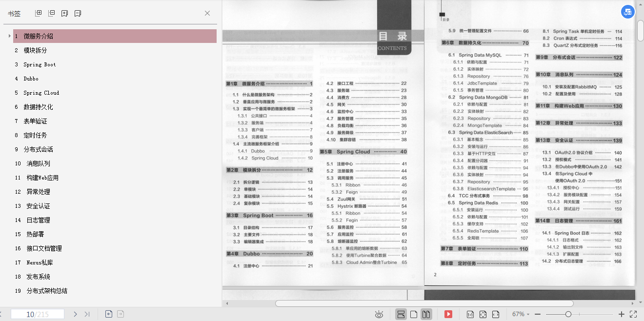The image size is (644, 321).
Task: Click the vertical scrollbar thumb
Action: click(640, 30)
